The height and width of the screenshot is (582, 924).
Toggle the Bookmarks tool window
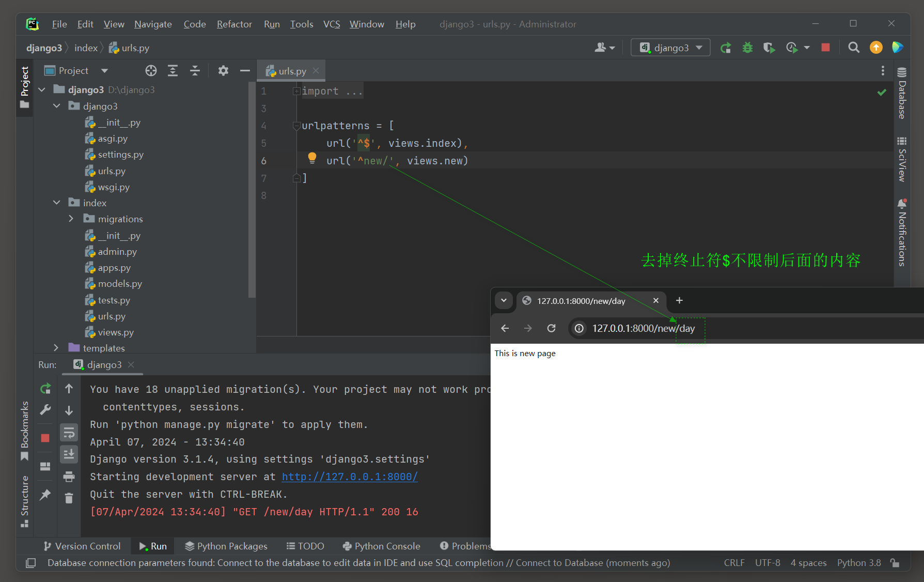pos(24,431)
